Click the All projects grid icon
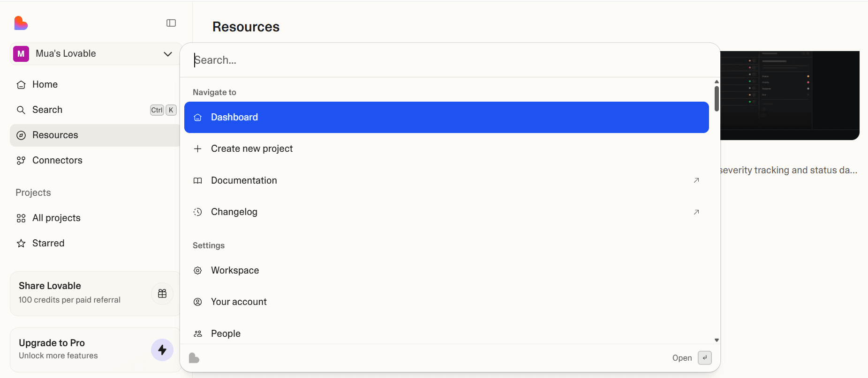 [x=21, y=218]
